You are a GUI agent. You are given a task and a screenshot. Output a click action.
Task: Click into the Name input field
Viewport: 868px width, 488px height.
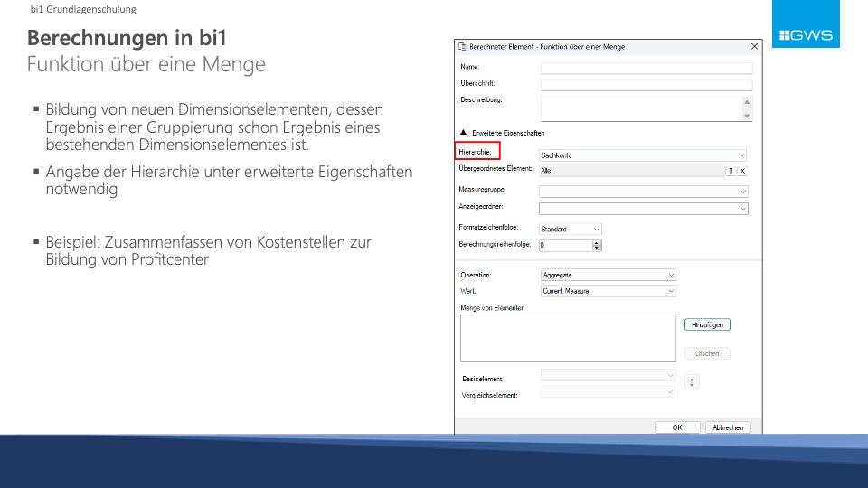click(646, 68)
